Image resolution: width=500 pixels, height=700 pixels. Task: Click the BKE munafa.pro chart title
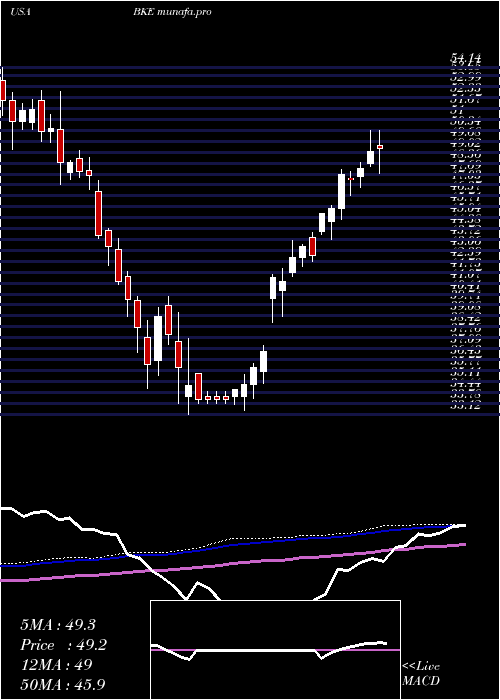point(172,12)
